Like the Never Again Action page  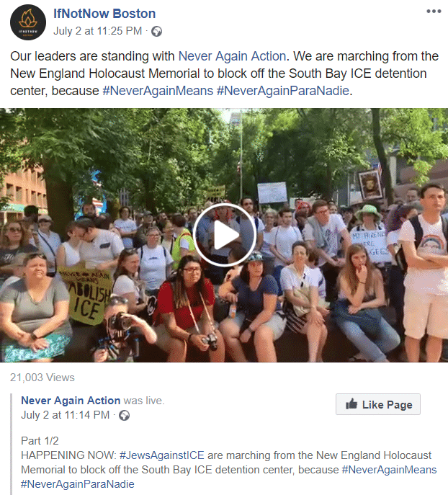[x=378, y=404]
